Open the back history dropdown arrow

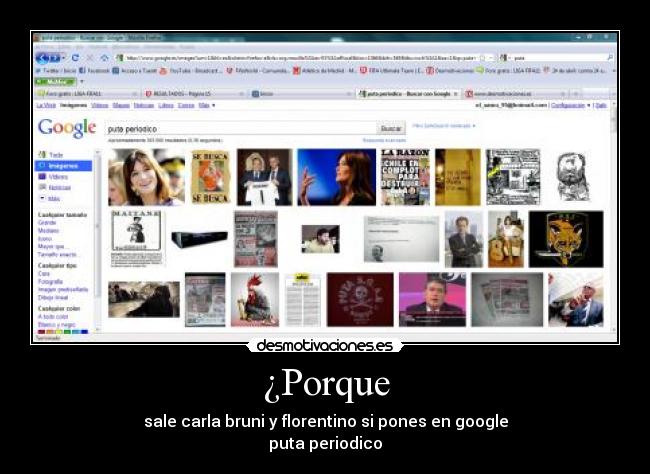[64, 58]
